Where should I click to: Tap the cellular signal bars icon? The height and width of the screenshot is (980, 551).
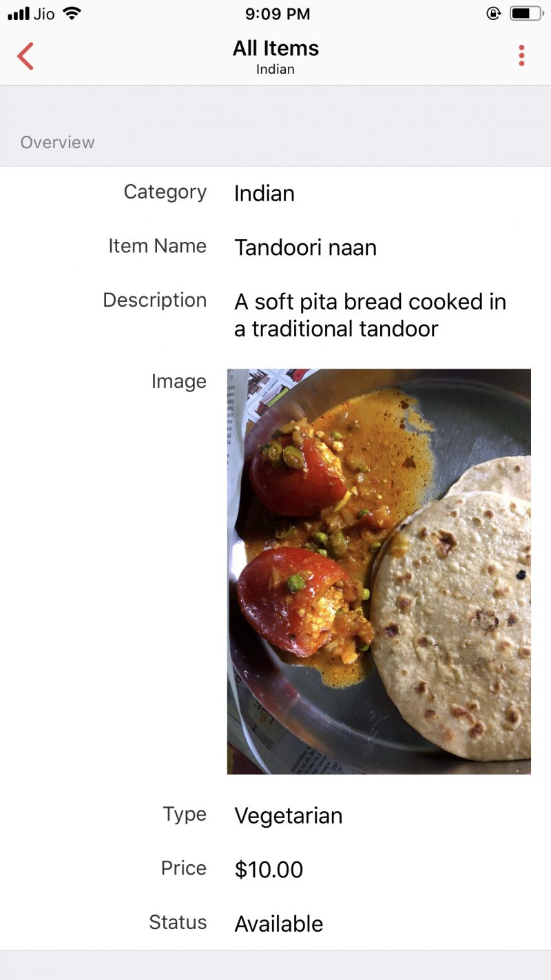click(x=19, y=13)
